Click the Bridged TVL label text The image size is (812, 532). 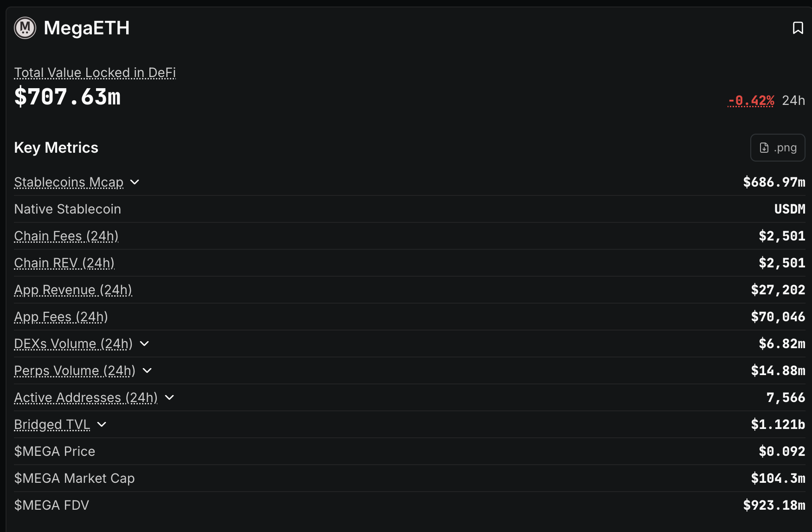coord(52,424)
